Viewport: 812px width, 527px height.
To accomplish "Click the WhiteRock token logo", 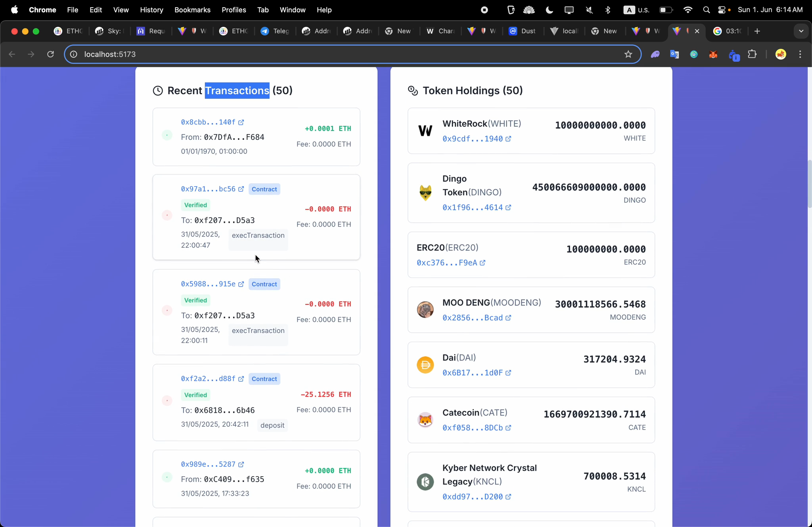I will coord(425,131).
